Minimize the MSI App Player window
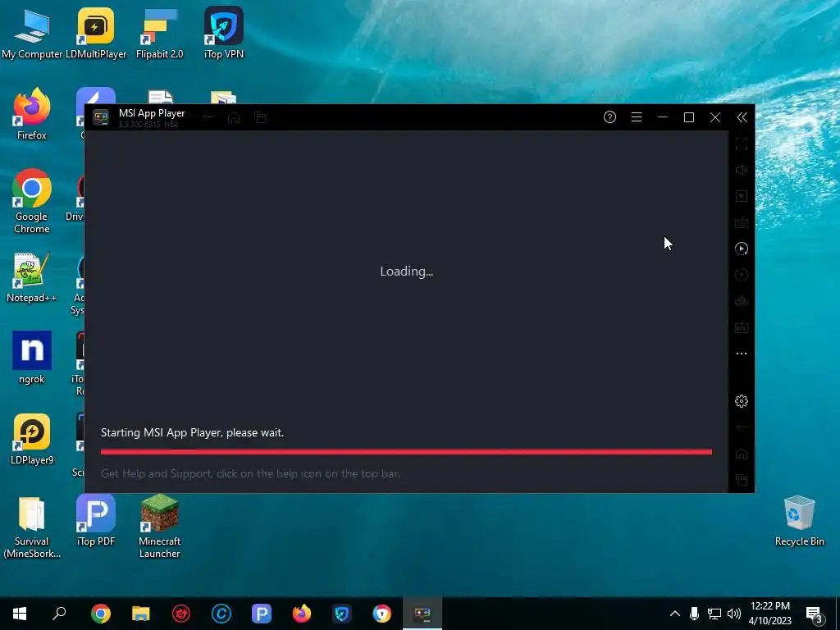This screenshot has height=630, width=840. click(x=663, y=116)
